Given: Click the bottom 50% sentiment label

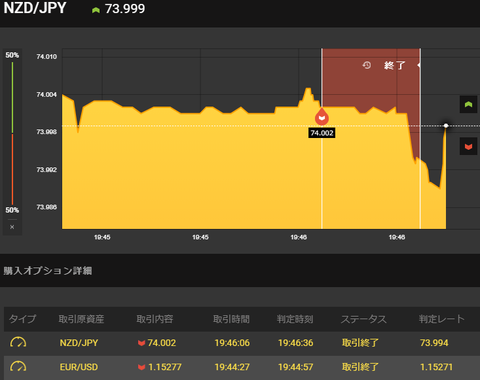Looking at the screenshot, I should (x=12, y=210).
